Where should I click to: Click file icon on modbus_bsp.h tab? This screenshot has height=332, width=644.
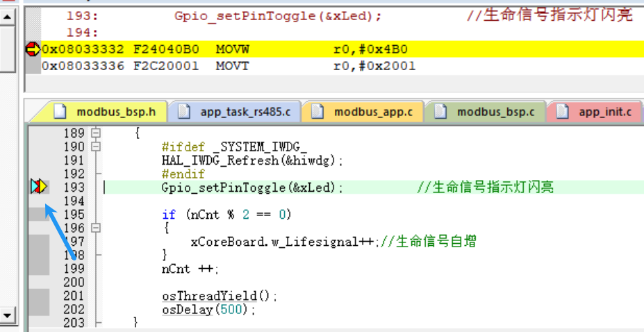point(60,112)
